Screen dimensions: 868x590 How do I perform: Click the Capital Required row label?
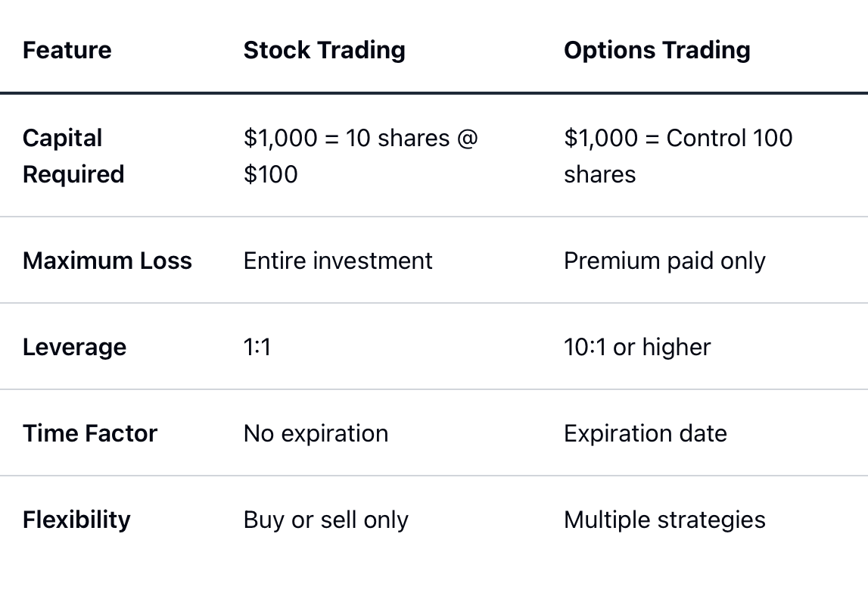click(x=73, y=156)
